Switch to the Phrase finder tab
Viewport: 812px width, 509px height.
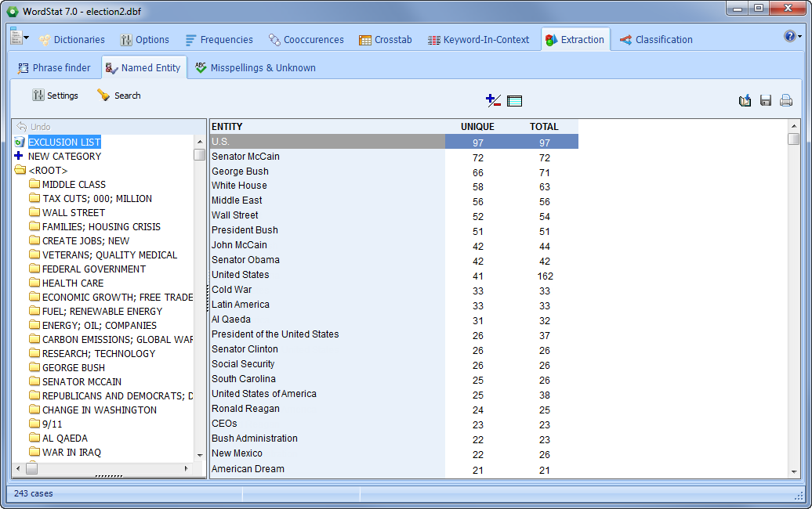click(x=54, y=68)
